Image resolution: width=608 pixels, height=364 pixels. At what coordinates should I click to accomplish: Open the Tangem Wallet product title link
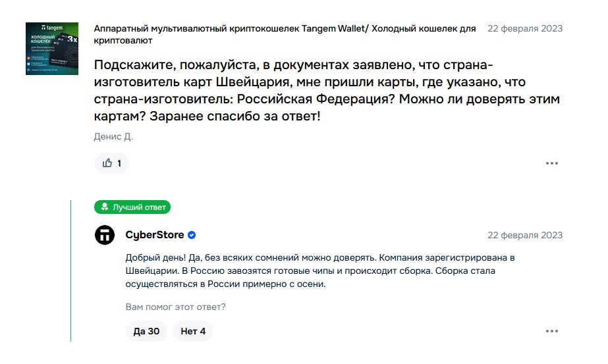coord(285,34)
